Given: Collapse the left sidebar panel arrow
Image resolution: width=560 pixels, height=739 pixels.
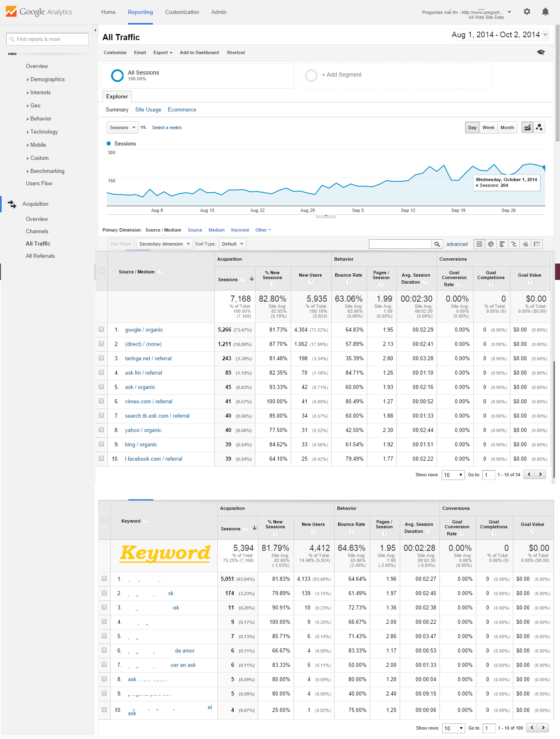Looking at the screenshot, I should pos(95,30).
